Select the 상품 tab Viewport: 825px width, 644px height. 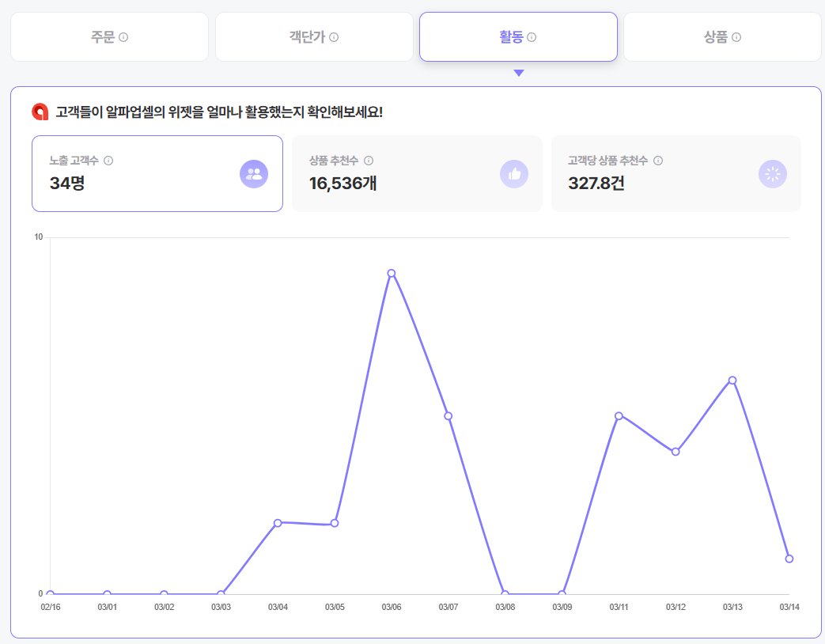point(722,37)
